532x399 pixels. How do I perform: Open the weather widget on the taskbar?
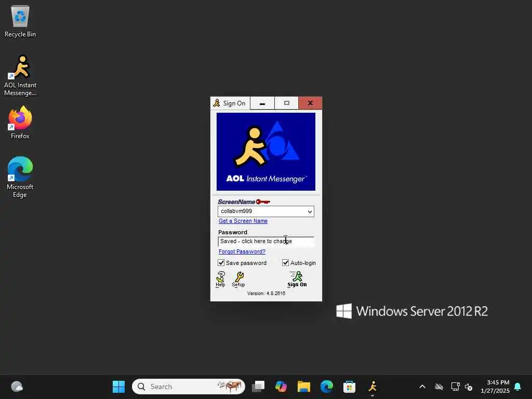point(17,387)
